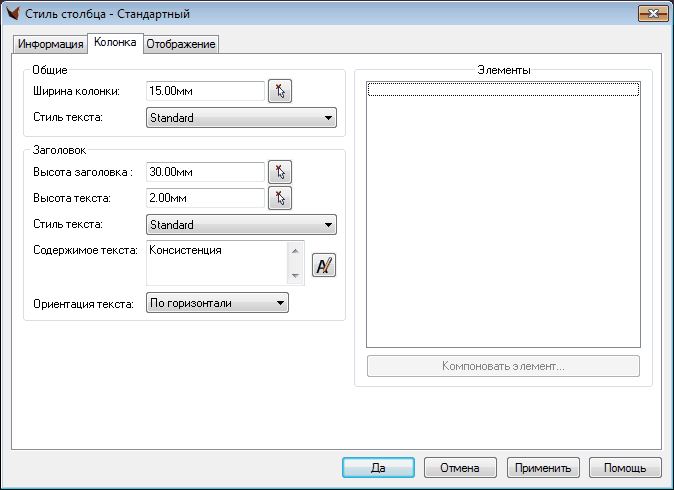674x490 pixels.
Task: Open help with the Помощь button
Action: [625, 467]
